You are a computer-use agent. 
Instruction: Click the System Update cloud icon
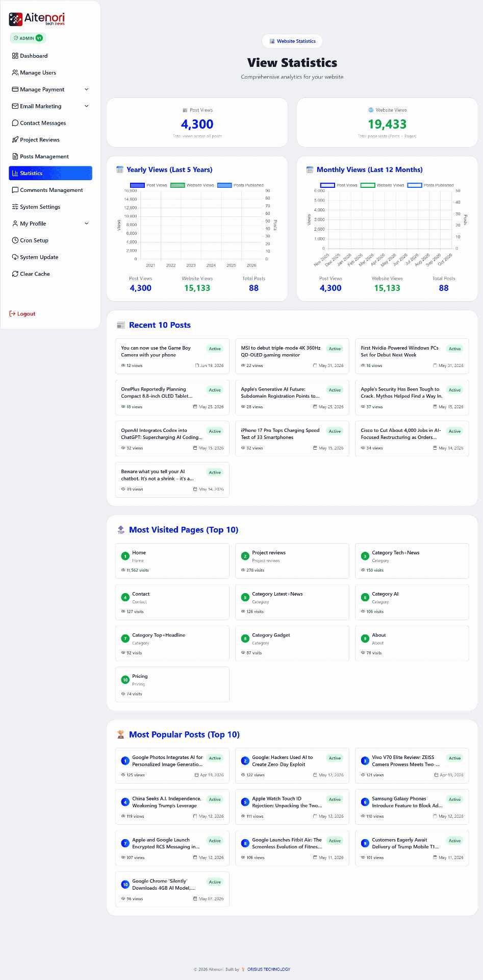pos(15,257)
